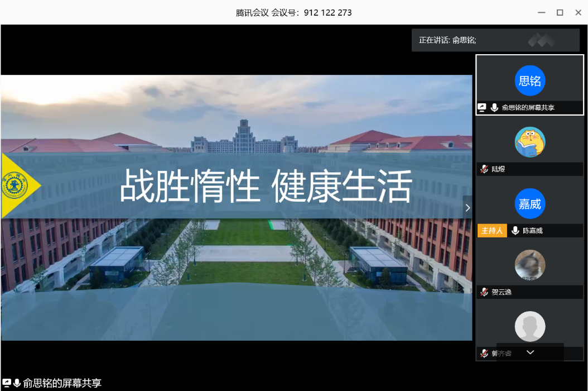Click 陆煜's cartoon cat avatar
Viewport: 588px width, 391px height.
(529, 142)
